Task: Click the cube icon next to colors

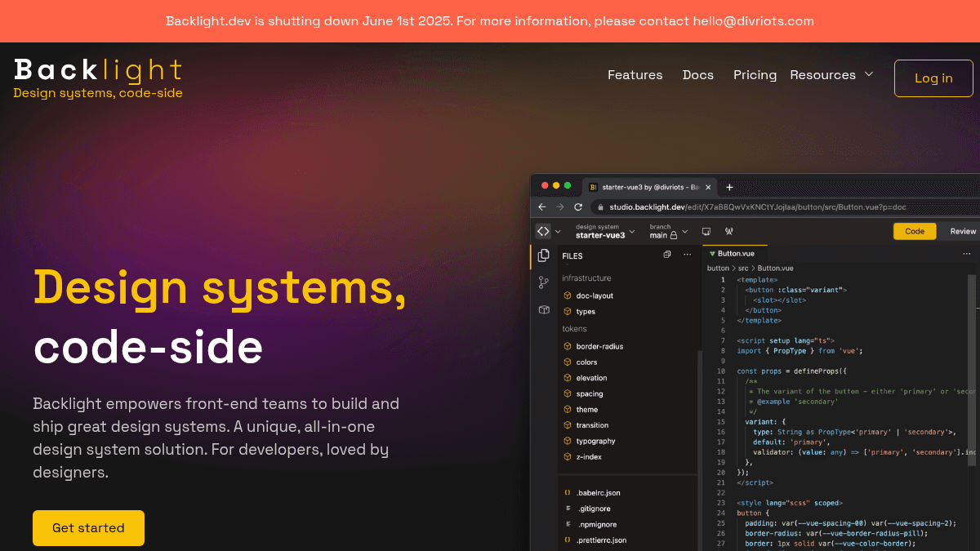Action: coord(568,362)
